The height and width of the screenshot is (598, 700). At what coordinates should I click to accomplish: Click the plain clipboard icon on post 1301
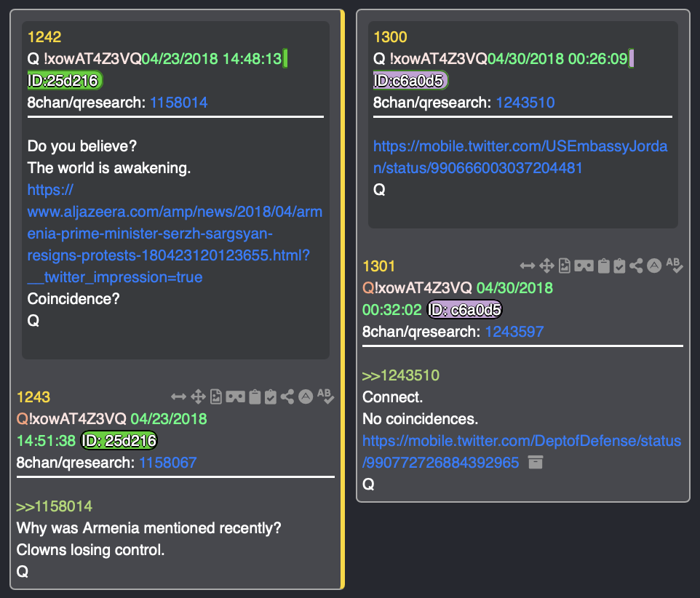[x=603, y=266]
